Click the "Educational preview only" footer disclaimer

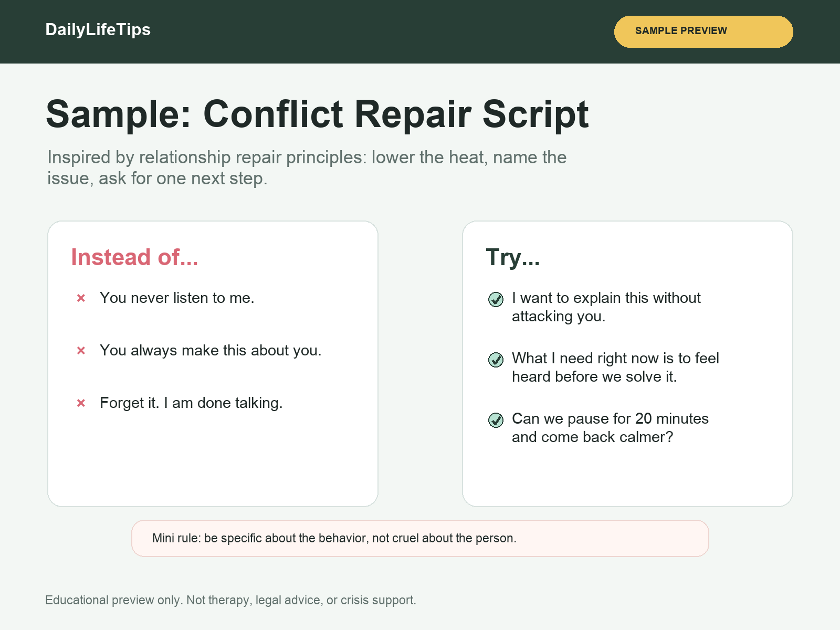[x=230, y=600]
